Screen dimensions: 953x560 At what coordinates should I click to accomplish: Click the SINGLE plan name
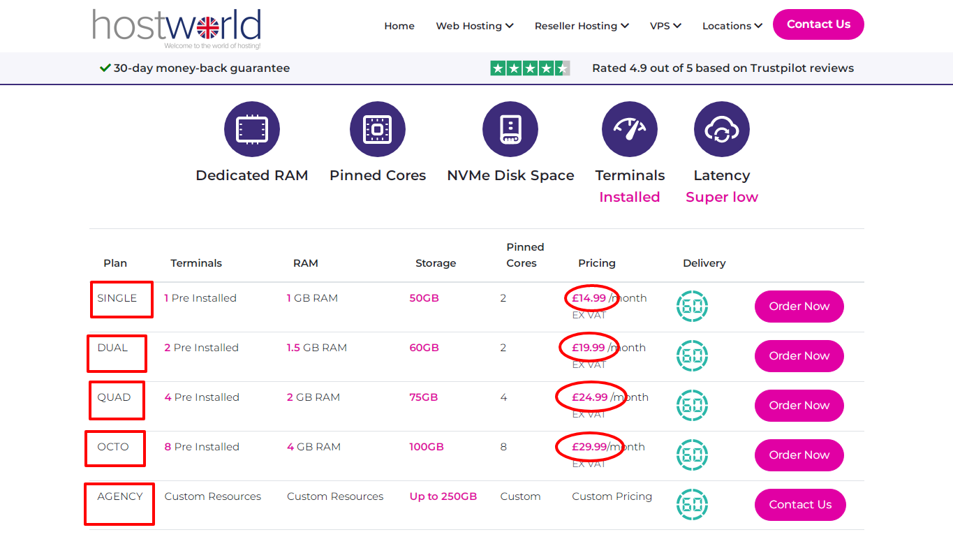point(117,298)
